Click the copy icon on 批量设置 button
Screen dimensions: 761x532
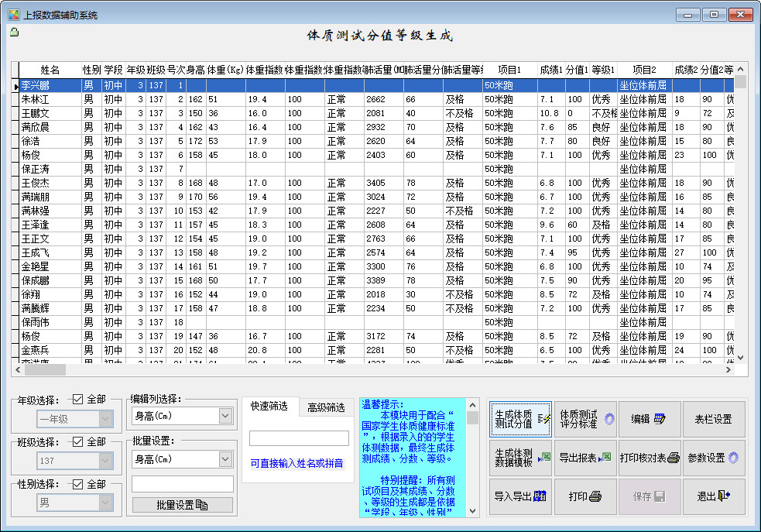point(201,506)
